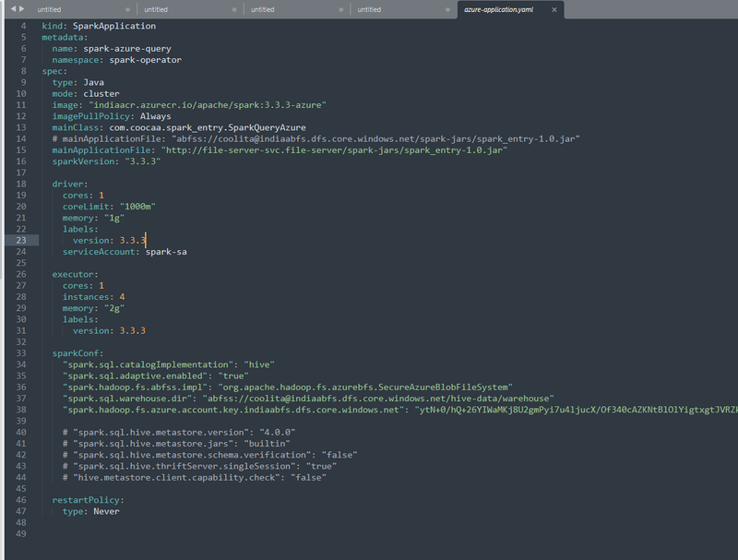
Task: Click the word SparkApplication on line 4
Action: point(114,26)
